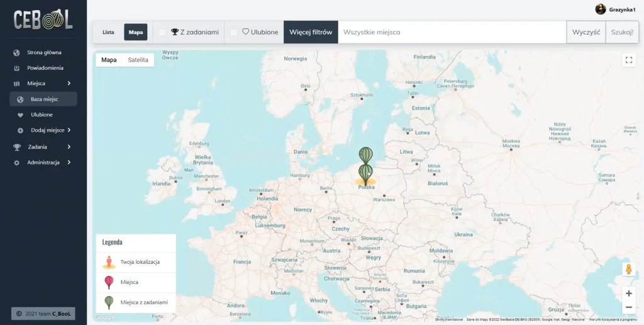The image size is (644, 325).
Task: Enable the Z zadaniami checkbox
Action: coord(162,32)
